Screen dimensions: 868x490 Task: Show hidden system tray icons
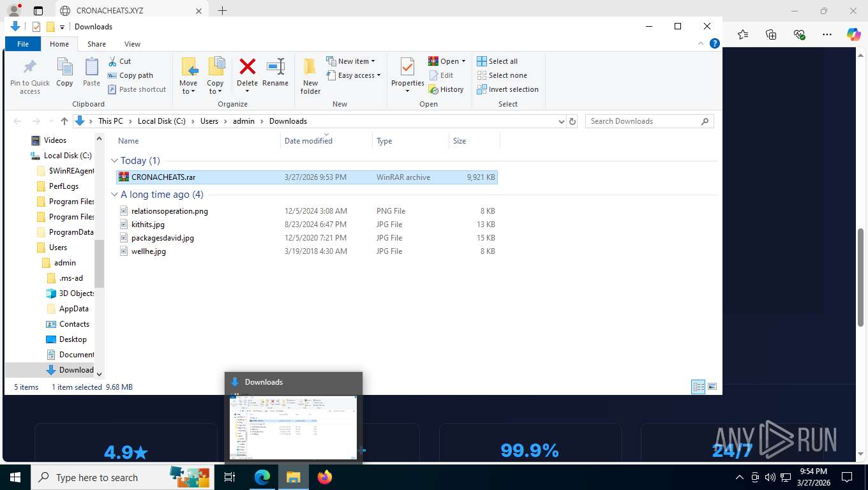pos(740,477)
